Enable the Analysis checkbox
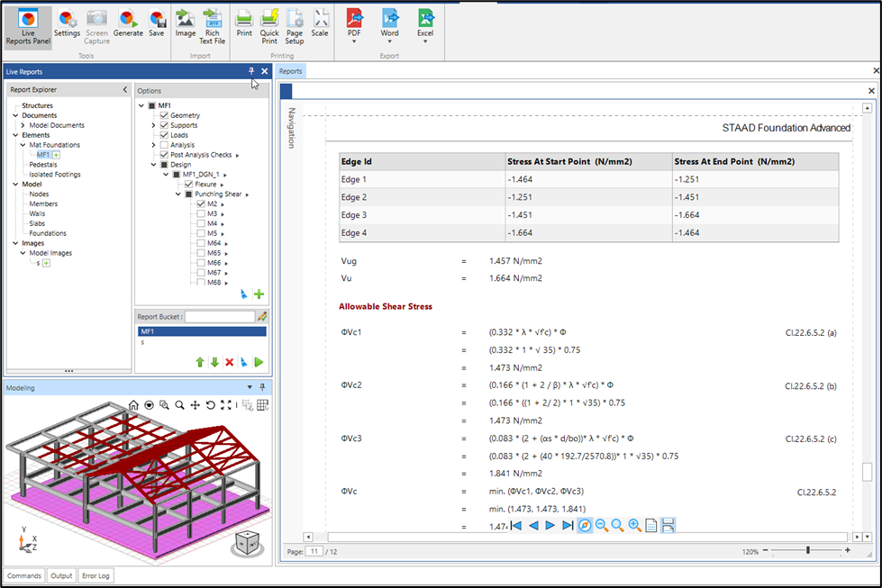 (x=164, y=145)
